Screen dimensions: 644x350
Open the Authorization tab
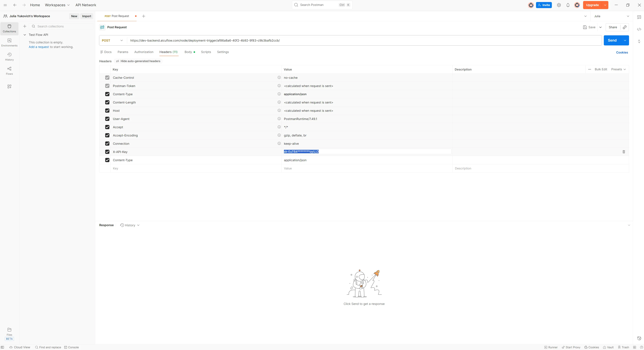pos(144,52)
